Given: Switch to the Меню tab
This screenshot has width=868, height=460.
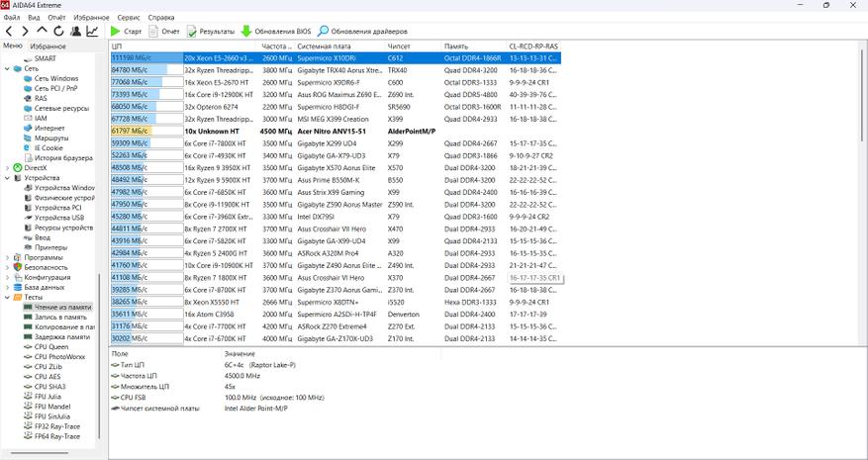Looking at the screenshot, I should [x=12, y=46].
